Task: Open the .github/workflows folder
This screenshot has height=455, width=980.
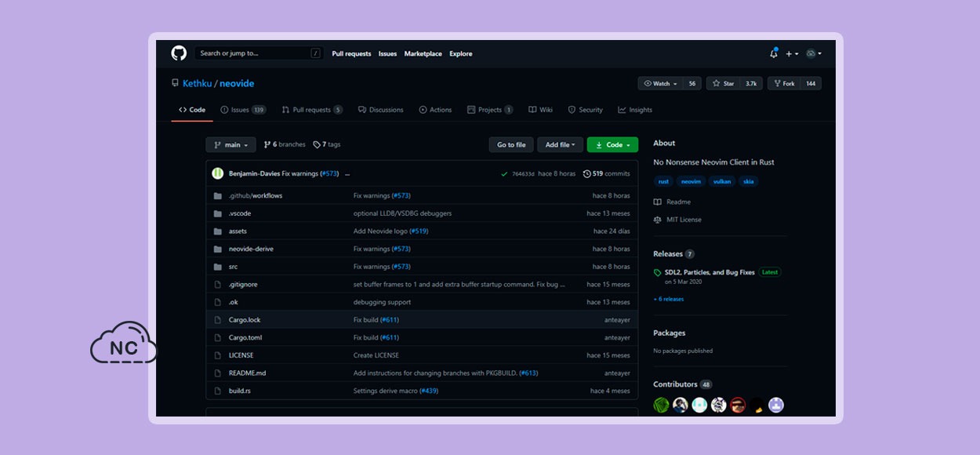Action: [x=256, y=195]
